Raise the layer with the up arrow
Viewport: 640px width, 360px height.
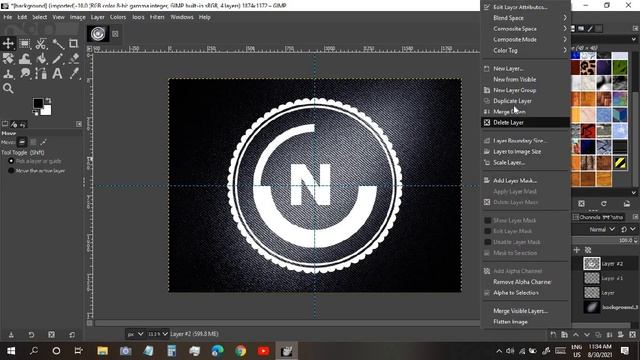click(x=576, y=335)
